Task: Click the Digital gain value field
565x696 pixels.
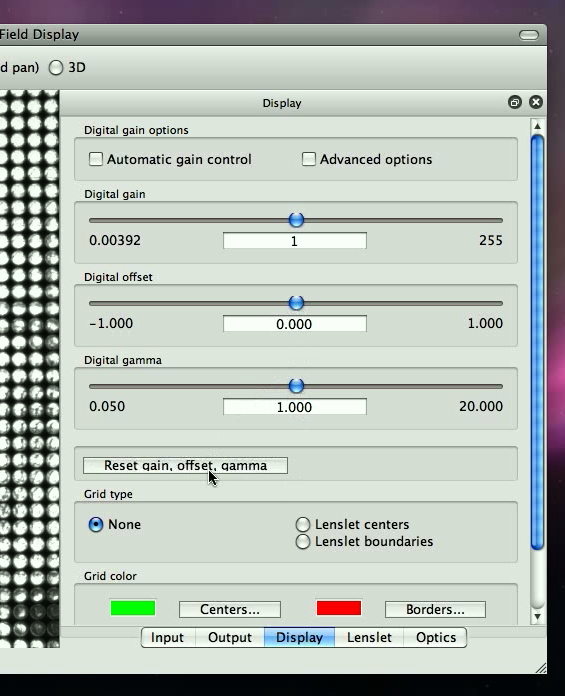Action: (295, 241)
